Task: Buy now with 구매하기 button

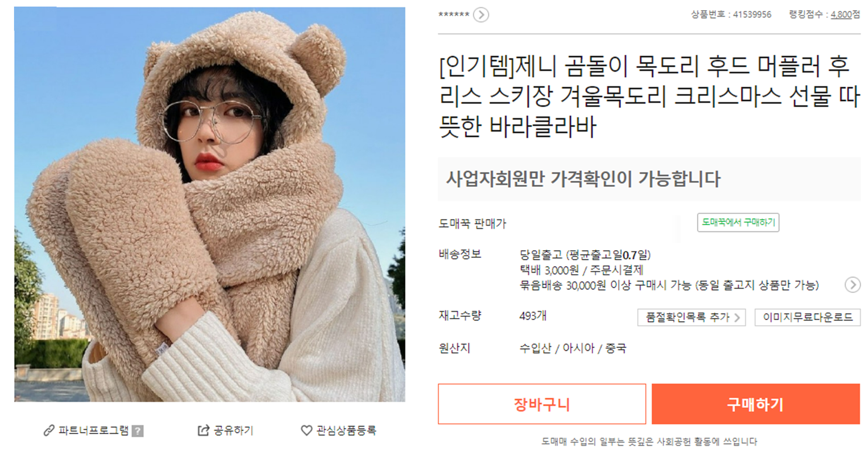Action: pyautogui.click(x=756, y=404)
